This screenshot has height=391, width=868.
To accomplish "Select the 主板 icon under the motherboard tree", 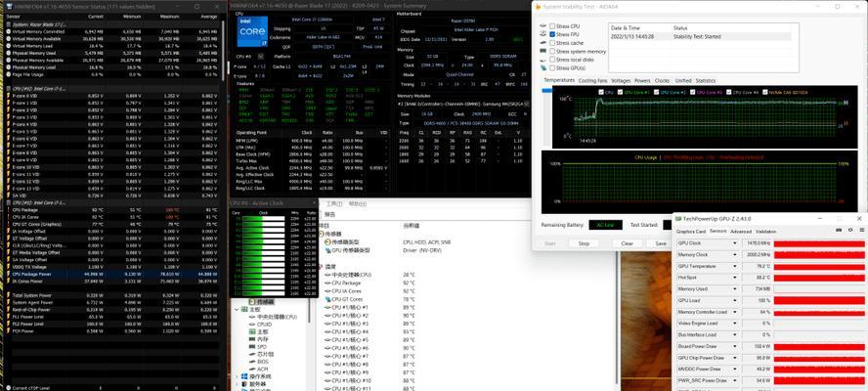I will [x=252, y=331].
